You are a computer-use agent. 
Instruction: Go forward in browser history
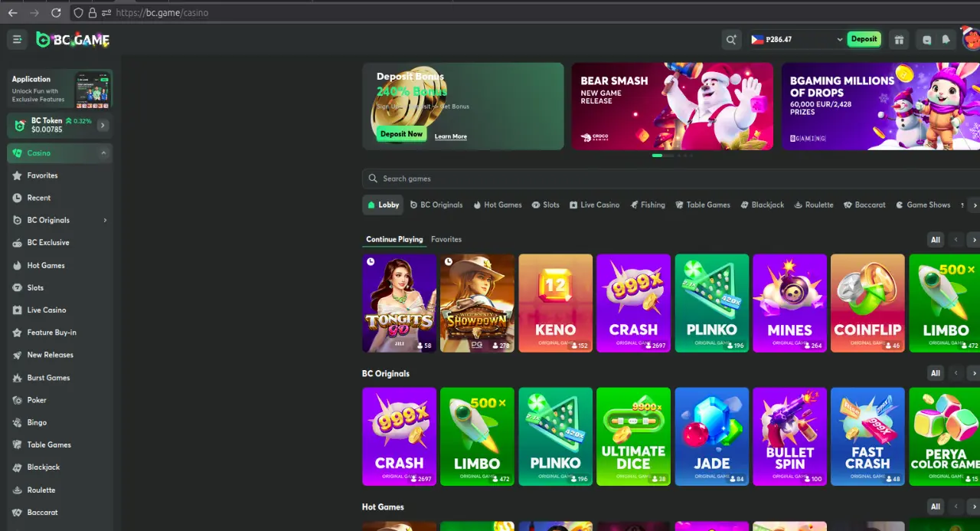pyautogui.click(x=34, y=13)
